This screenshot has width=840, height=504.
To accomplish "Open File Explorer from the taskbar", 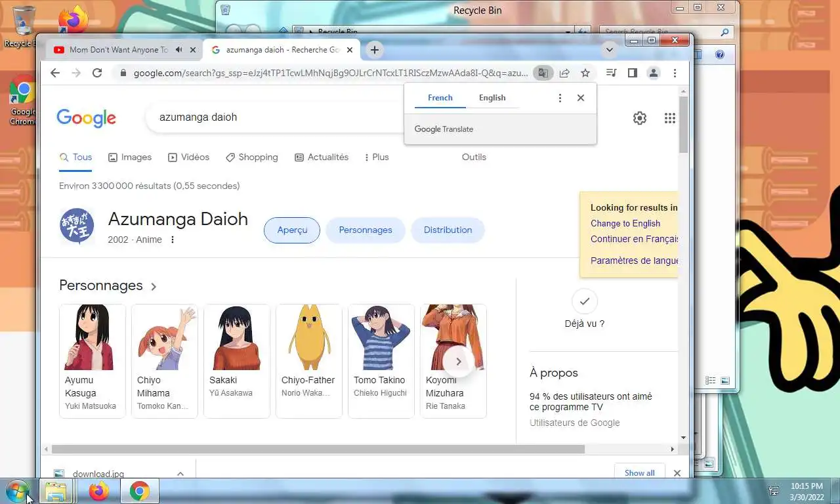I will pos(57,491).
